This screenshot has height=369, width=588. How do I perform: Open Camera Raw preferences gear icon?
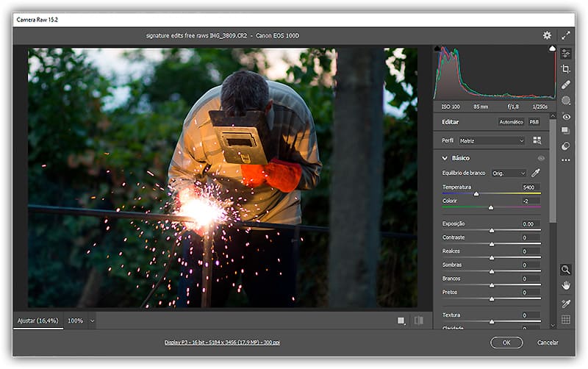(547, 35)
